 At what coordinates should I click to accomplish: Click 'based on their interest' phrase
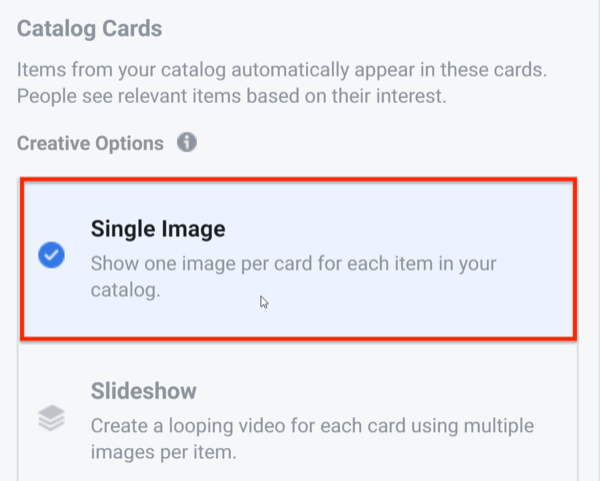(346, 96)
